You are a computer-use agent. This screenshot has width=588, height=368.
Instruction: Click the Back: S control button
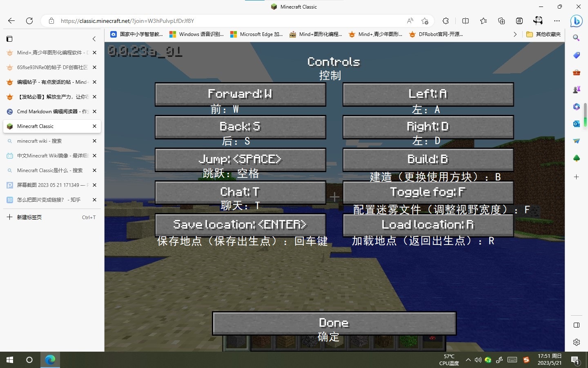click(240, 127)
